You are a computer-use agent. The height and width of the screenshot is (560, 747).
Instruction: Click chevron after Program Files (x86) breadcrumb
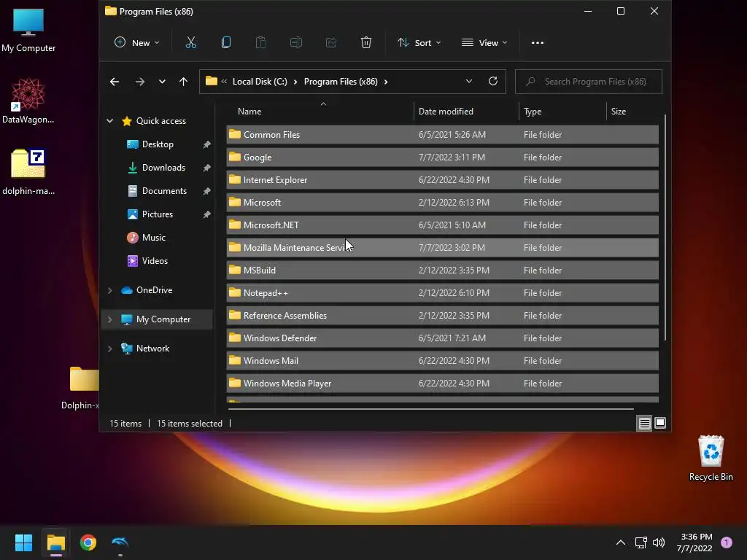point(386,82)
